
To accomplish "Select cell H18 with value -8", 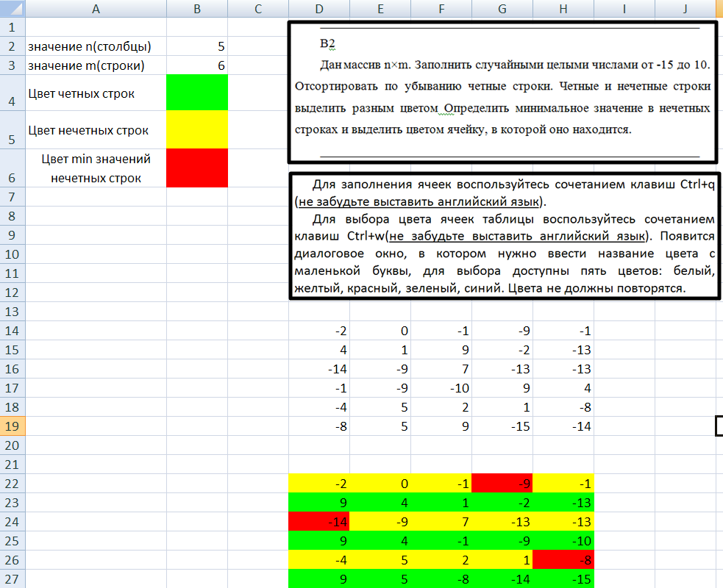I will (x=563, y=407).
